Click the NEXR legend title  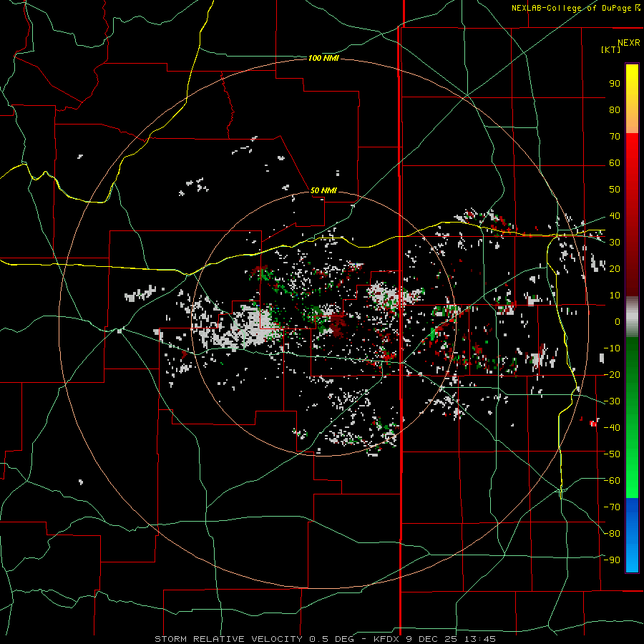pyautogui.click(x=628, y=43)
